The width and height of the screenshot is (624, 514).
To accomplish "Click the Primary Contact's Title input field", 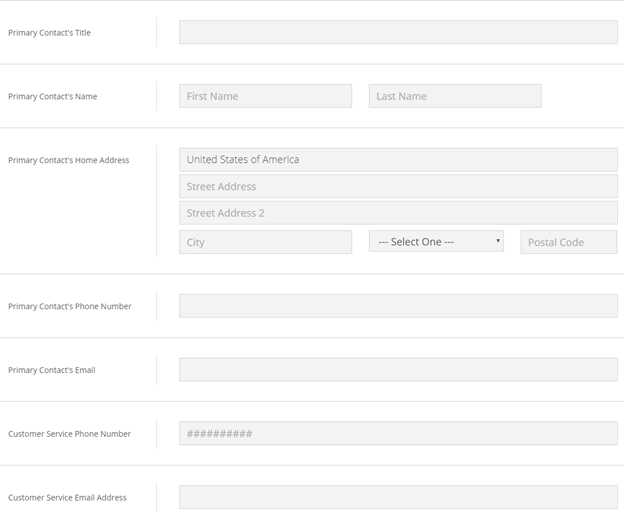I will (x=398, y=32).
